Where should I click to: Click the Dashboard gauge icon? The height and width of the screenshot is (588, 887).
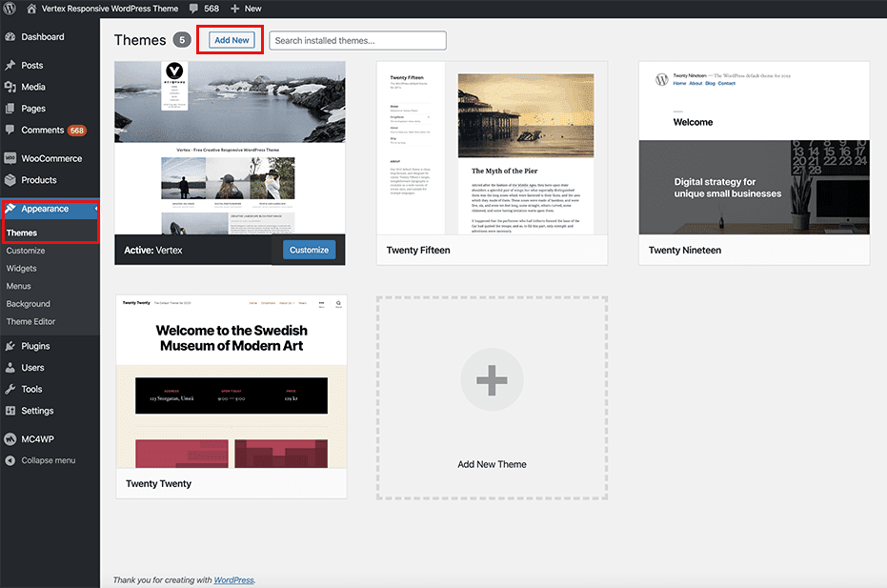[x=10, y=37]
